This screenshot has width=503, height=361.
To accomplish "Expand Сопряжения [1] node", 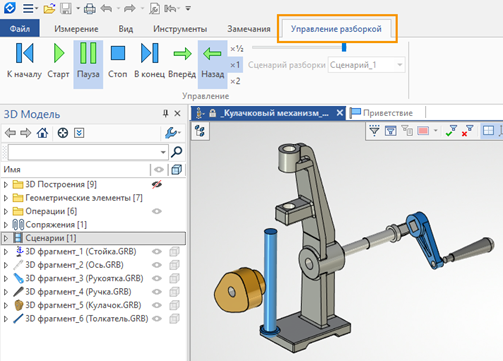I will point(6,225).
